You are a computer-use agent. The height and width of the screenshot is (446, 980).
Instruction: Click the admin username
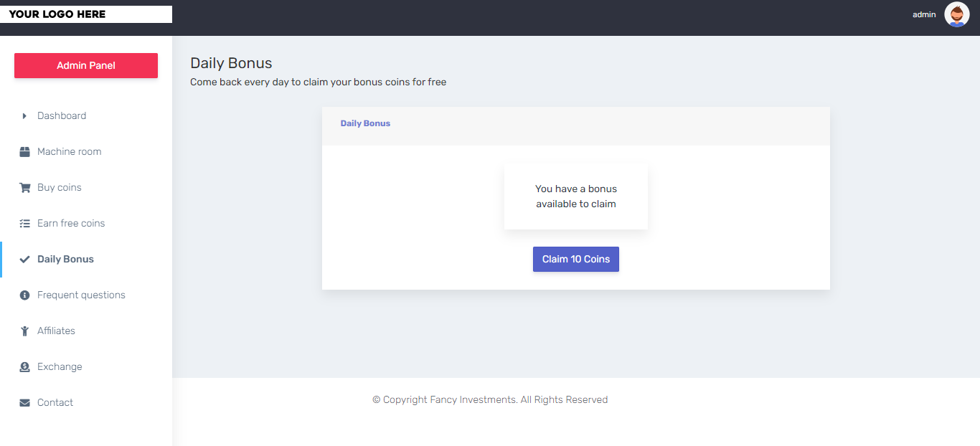click(924, 14)
